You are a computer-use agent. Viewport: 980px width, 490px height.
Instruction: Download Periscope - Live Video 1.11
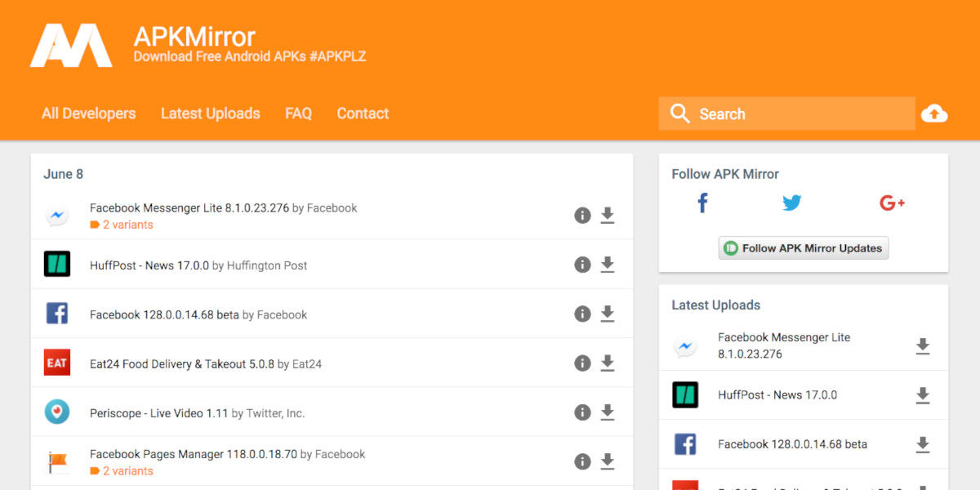pos(608,412)
